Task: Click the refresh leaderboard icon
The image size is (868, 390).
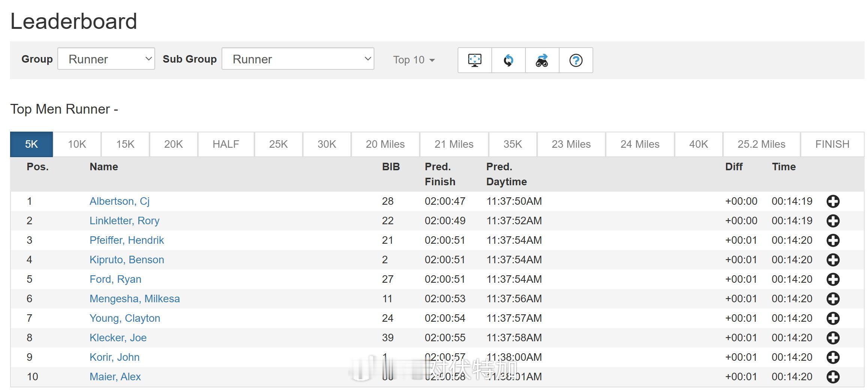Action: [508, 60]
